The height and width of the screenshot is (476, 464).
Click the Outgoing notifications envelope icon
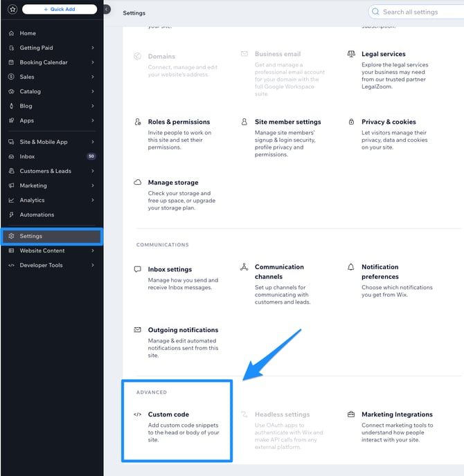(137, 330)
